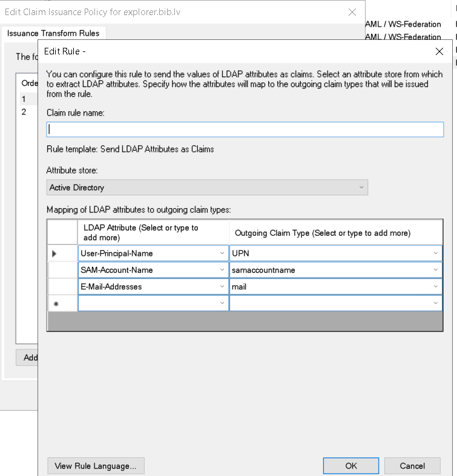Open the Attribute store dropdown

tap(361, 187)
